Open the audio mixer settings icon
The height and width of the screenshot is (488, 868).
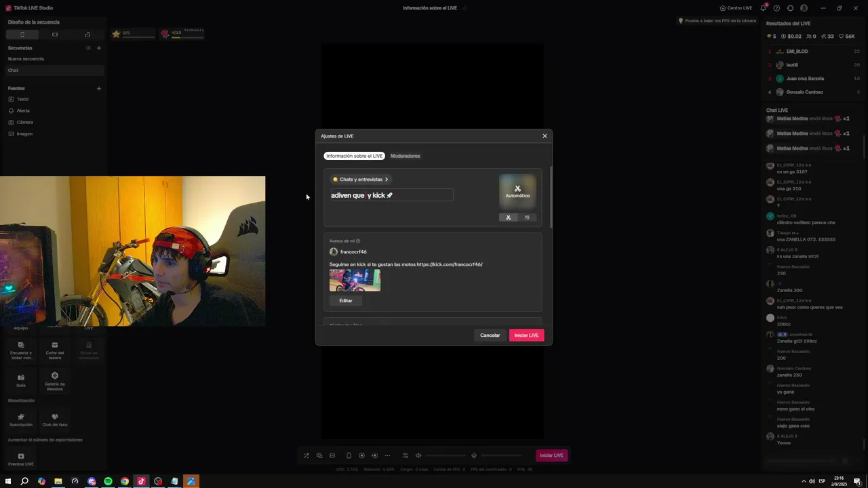[406, 455]
